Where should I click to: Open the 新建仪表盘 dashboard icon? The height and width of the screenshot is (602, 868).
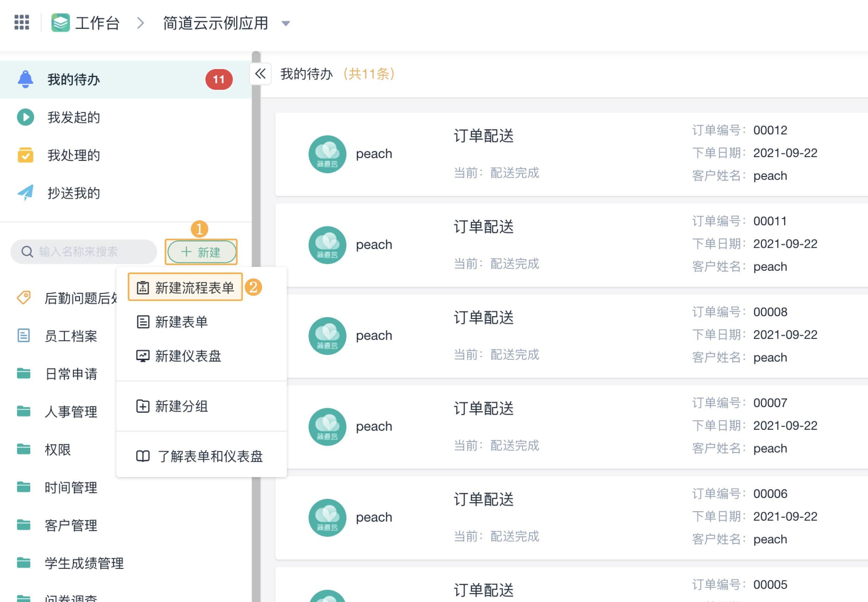pyautogui.click(x=143, y=356)
